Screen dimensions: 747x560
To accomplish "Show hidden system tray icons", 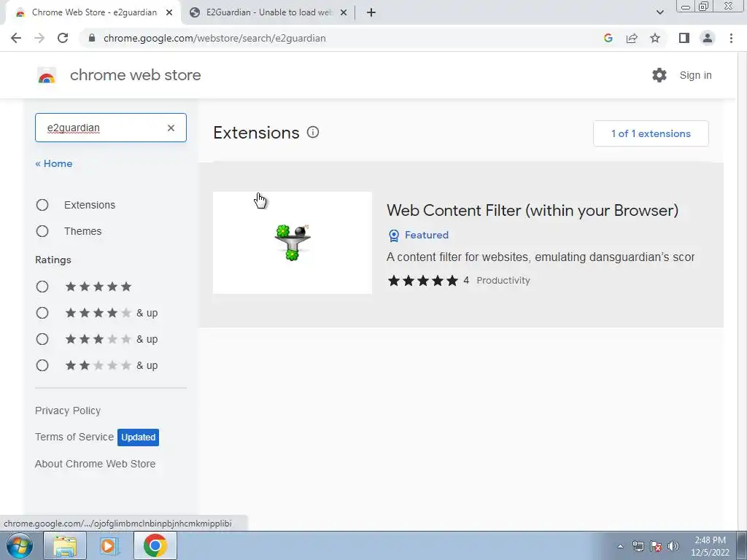I will [x=620, y=546].
